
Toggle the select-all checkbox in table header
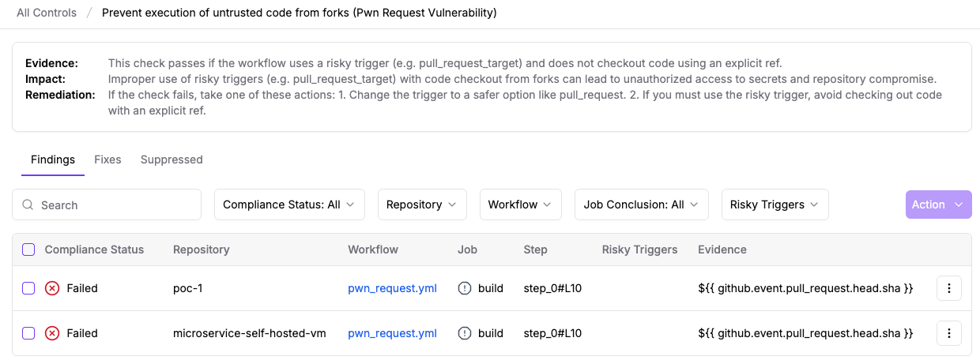[28, 250]
